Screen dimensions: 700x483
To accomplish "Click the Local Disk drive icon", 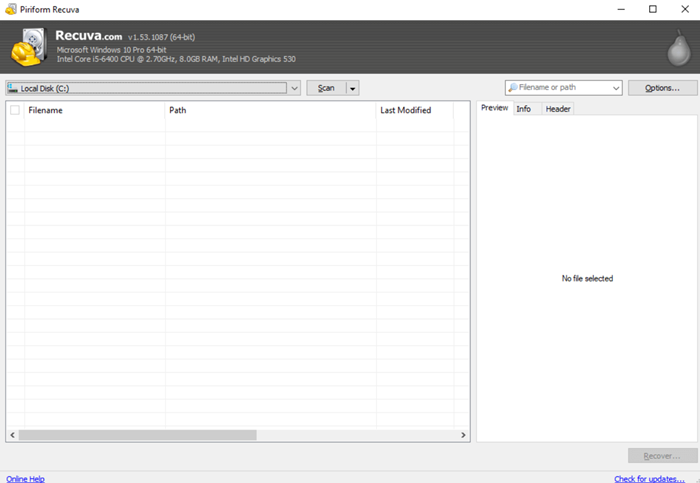I will [12, 88].
